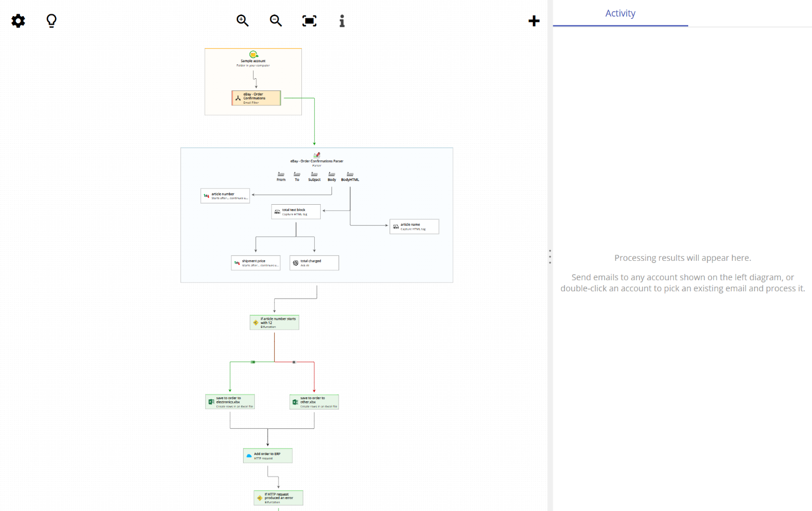Click the cloud icon on Add order to ERP

[x=249, y=455]
